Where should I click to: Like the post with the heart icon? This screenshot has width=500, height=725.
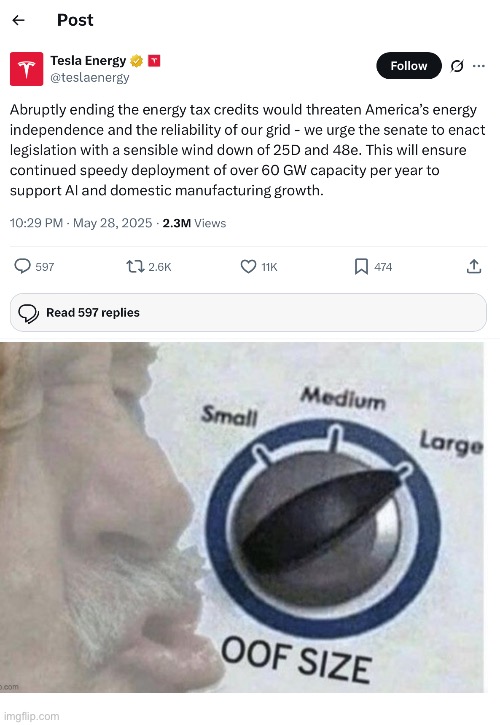coord(248,266)
